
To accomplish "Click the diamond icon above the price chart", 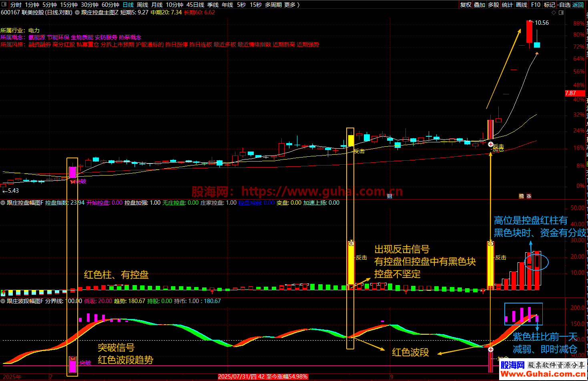I will click(554, 12).
